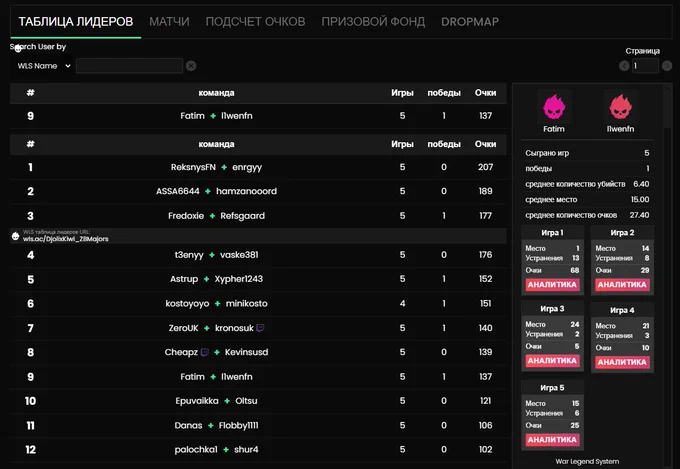This screenshot has width=680, height=469.
Task: Click the skull icon beside leaderboard URL
Action: [16, 236]
